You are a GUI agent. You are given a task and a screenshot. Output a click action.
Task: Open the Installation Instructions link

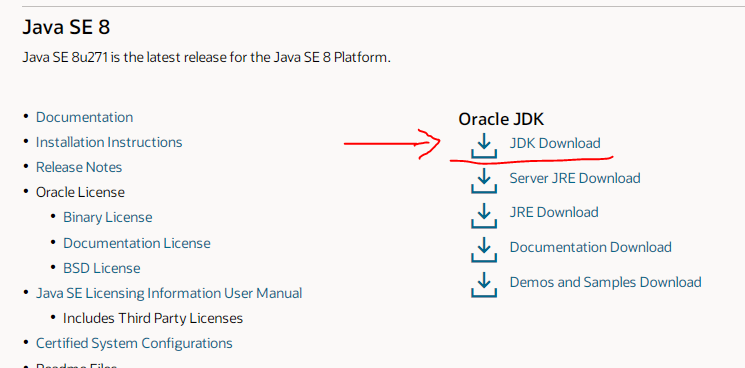point(109,142)
